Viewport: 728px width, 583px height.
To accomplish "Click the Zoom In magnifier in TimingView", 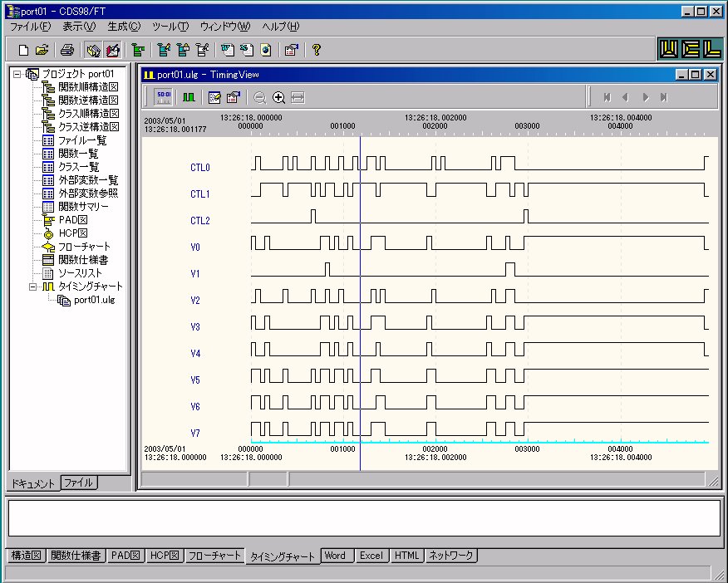I will tap(278, 97).
